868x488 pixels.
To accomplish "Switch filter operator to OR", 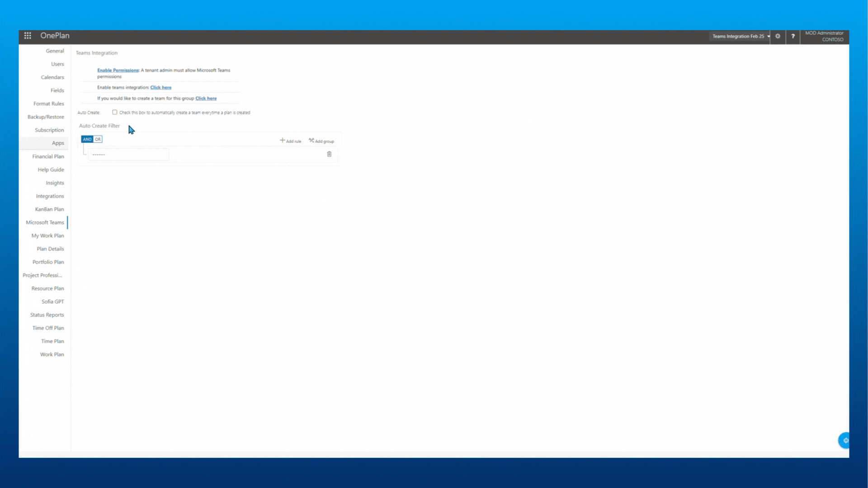I will (x=98, y=139).
